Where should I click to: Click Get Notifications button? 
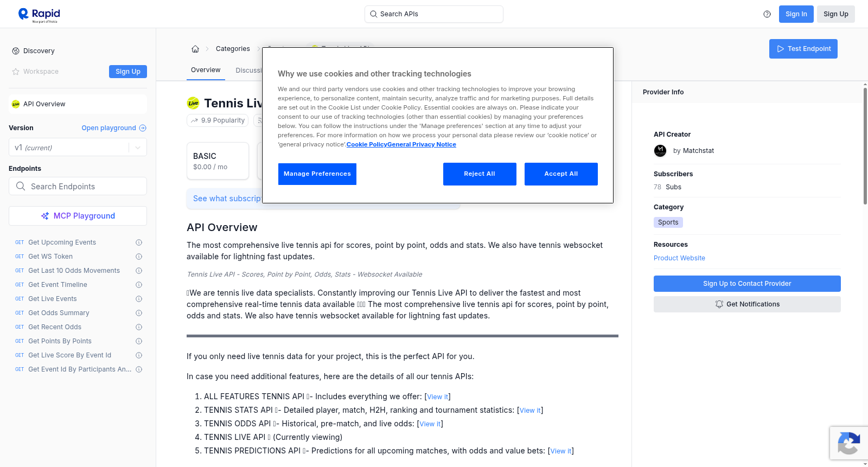pyautogui.click(x=747, y=304)
